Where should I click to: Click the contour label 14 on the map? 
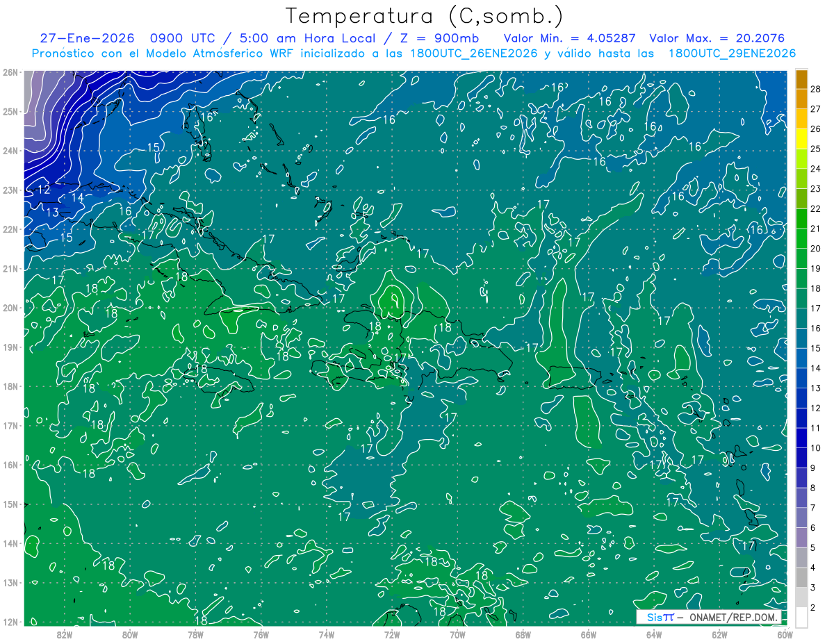pos(77,197)
